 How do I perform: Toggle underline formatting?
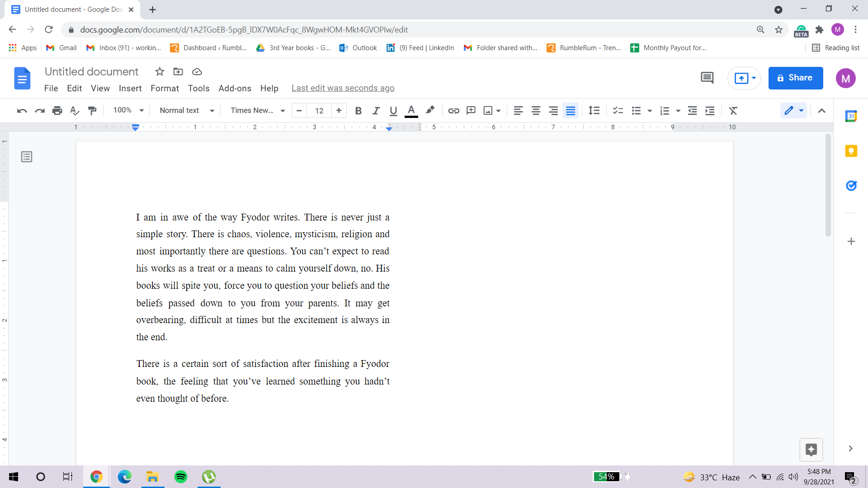click(393, 111)
